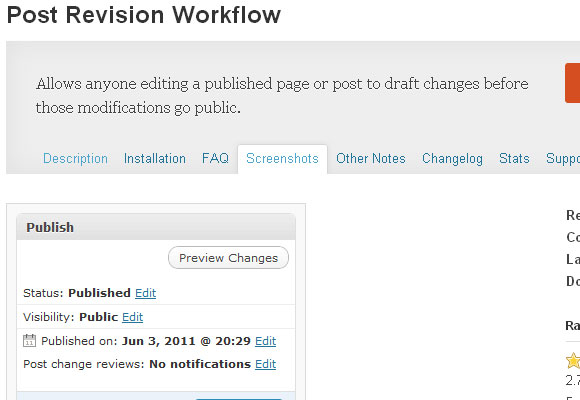Edit the Jun 3, 2011 publish date
580x400 pixels.
click(x=266, y=341)
